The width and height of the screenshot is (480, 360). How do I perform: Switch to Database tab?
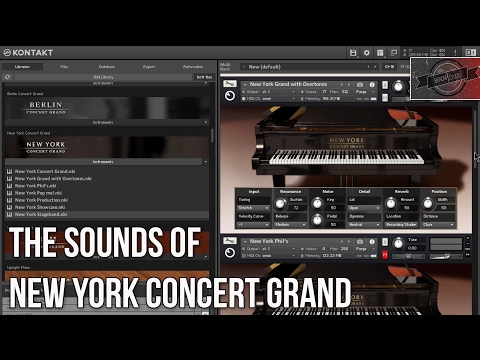(107, 67)
